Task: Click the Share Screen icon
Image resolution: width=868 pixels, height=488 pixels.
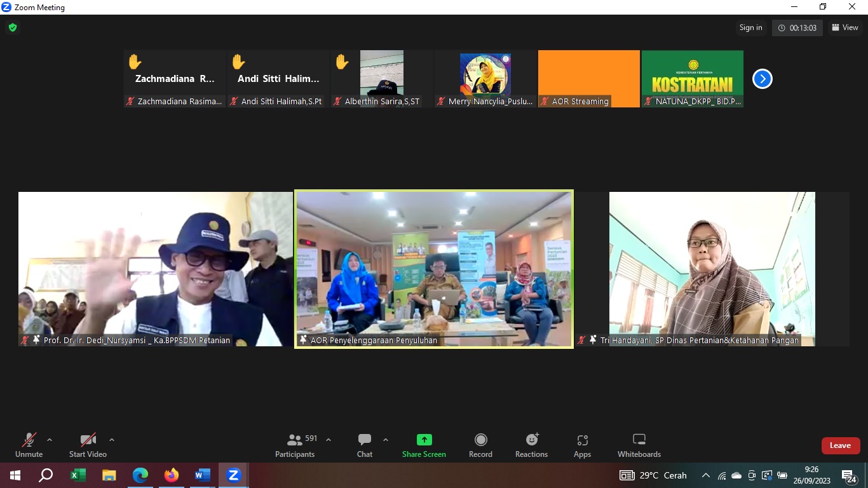Action: click(424, 440)
